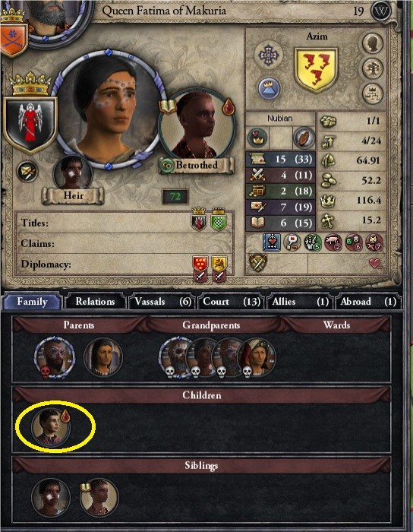
Task: Click the government crown icon below religion
Action: pos(269,89)
